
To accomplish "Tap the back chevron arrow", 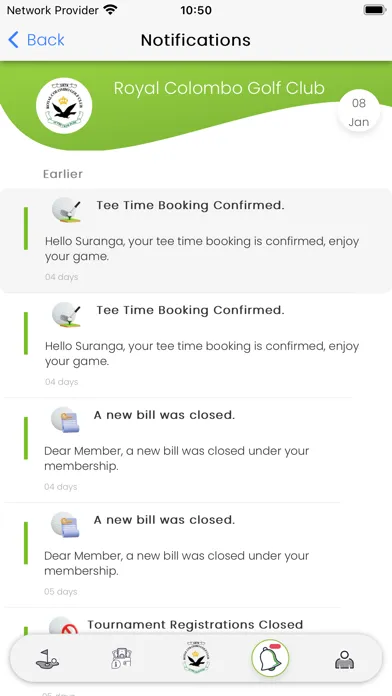I will tap(14, 40).
